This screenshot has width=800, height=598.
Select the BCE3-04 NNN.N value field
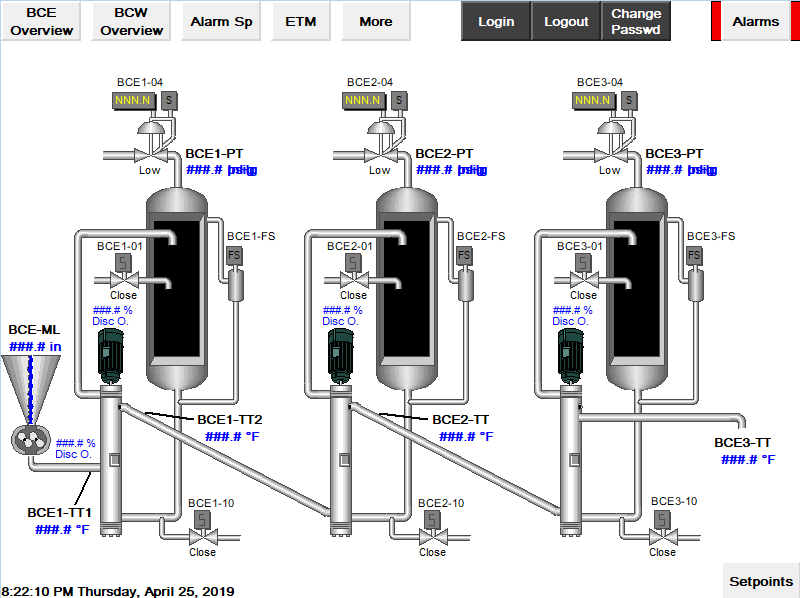click(x=593, y=101)
